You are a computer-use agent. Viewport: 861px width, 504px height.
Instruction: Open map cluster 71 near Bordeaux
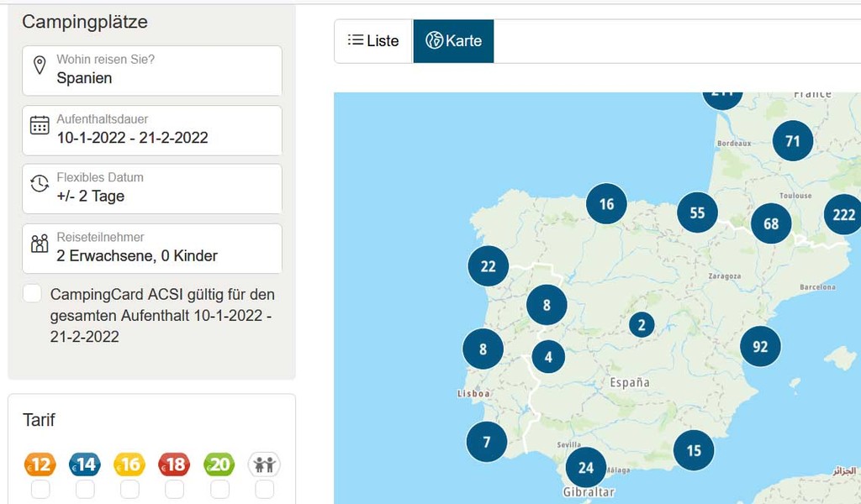(x=792, y=141)
